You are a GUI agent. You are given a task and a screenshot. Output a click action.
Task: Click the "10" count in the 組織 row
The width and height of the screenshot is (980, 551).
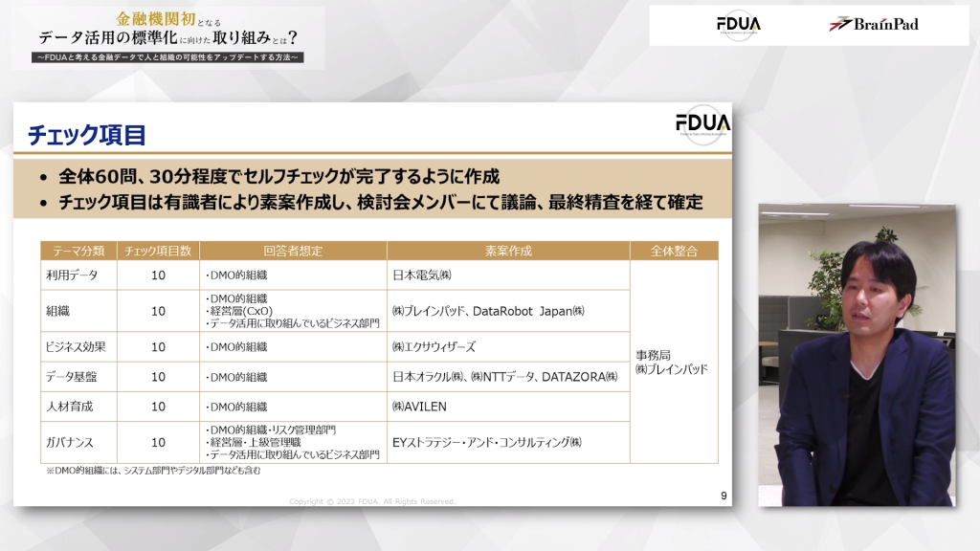(x=158, y=311)
